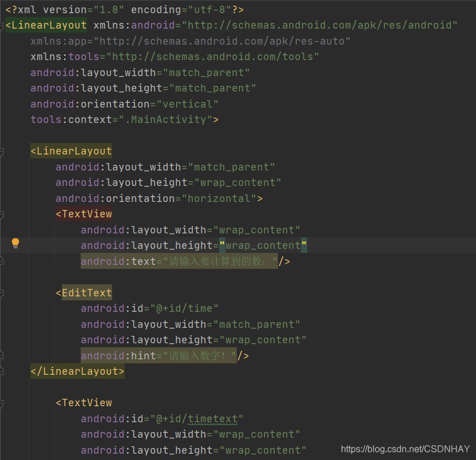Click android:hint="请输入数字！" attribute
This screenshot has height=460, width=476.
(x=158, y=355)
